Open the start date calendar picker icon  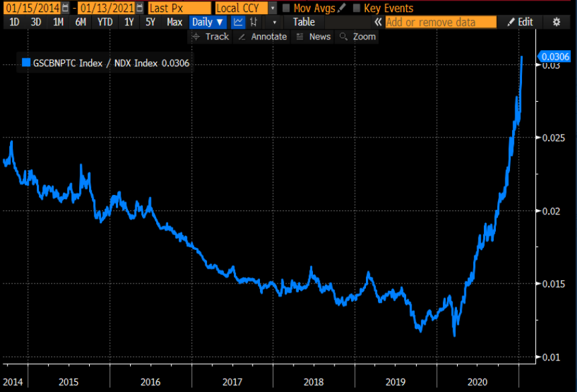(65, 8)
